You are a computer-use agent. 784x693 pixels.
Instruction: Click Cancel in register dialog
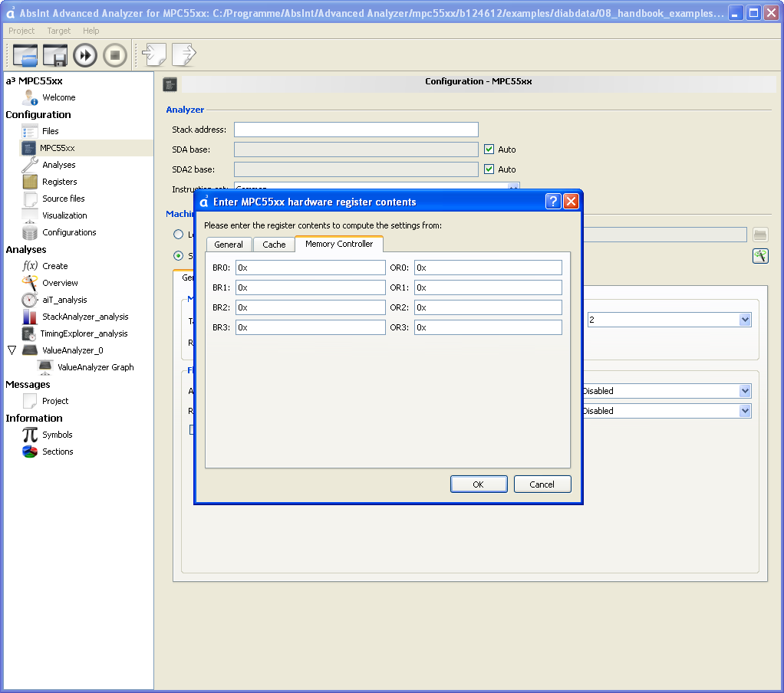point(542,484)
